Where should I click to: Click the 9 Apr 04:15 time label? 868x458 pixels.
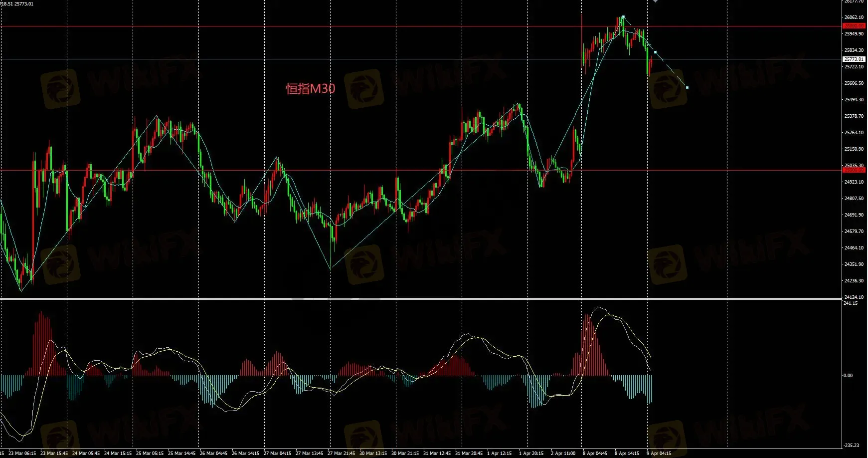(x=659, y=454)
